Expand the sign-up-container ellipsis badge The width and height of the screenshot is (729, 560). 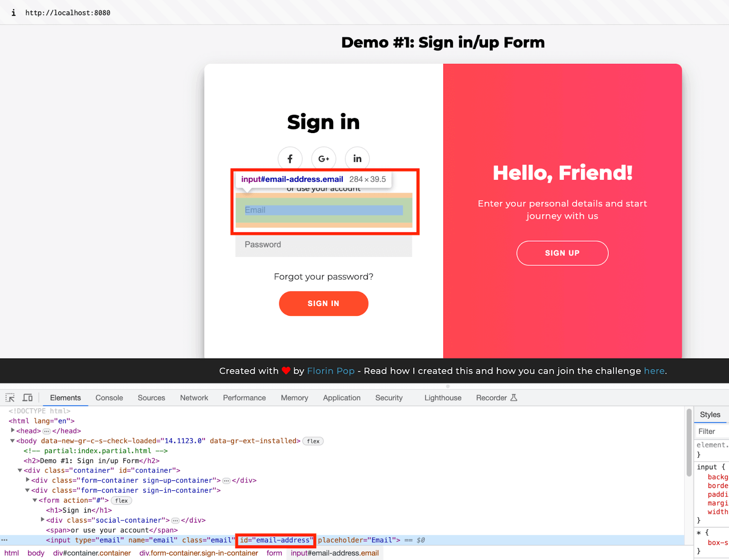click(x=226, y=481)
